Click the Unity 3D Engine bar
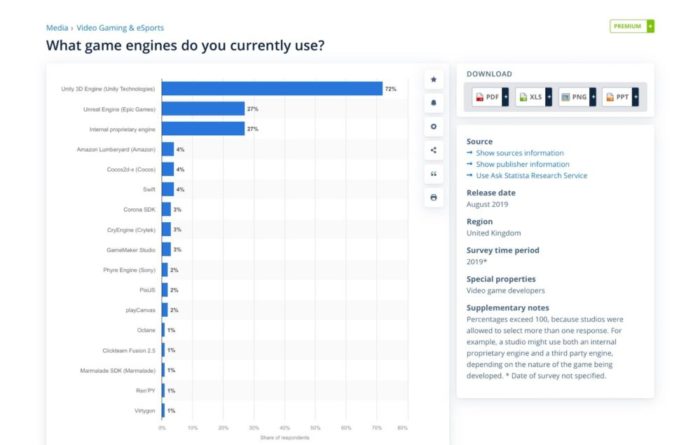 point(270,89)
